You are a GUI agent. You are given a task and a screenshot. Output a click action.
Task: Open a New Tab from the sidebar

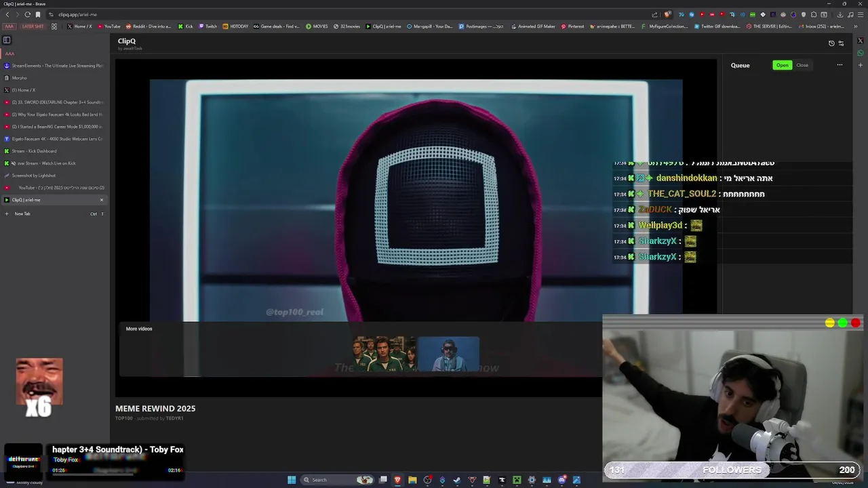point(55,213)
